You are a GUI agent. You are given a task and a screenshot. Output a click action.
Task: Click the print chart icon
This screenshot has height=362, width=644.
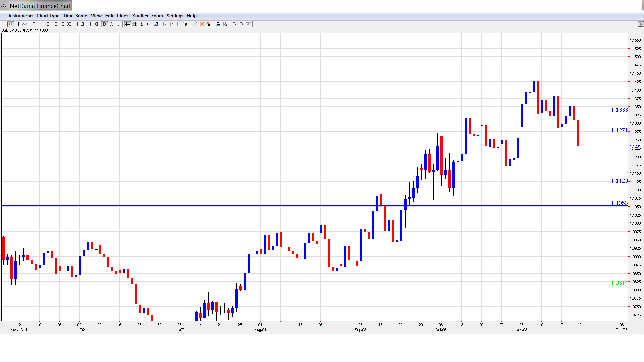tap(218, 24)
